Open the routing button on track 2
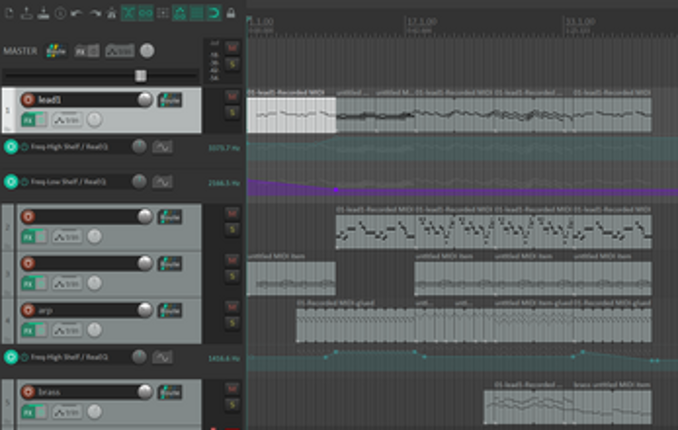 170,217
